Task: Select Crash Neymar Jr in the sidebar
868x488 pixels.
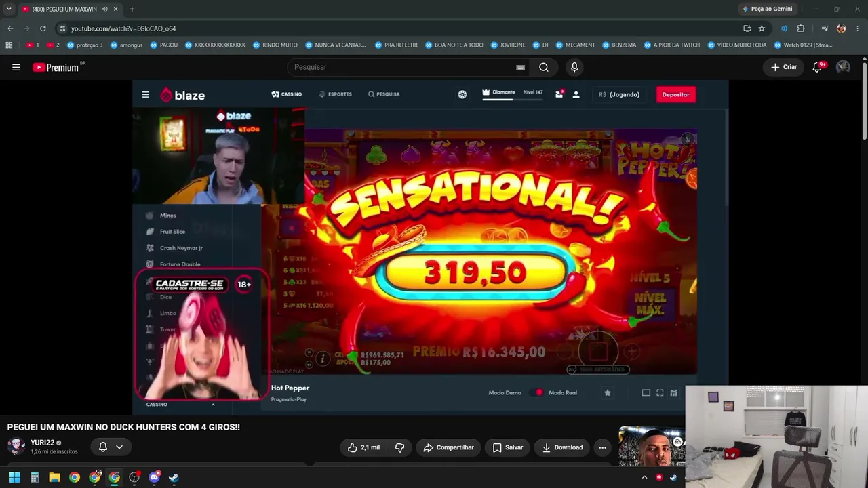Action: pyautogui.click(x=181, y=248)
